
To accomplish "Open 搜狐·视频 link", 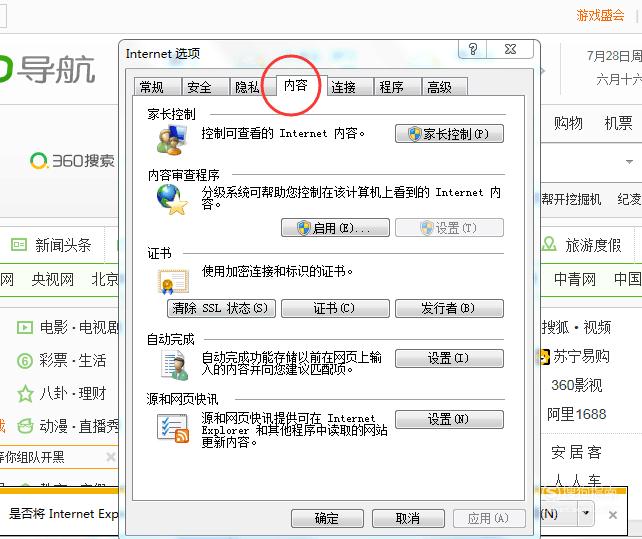I will (x=576, y=327).
